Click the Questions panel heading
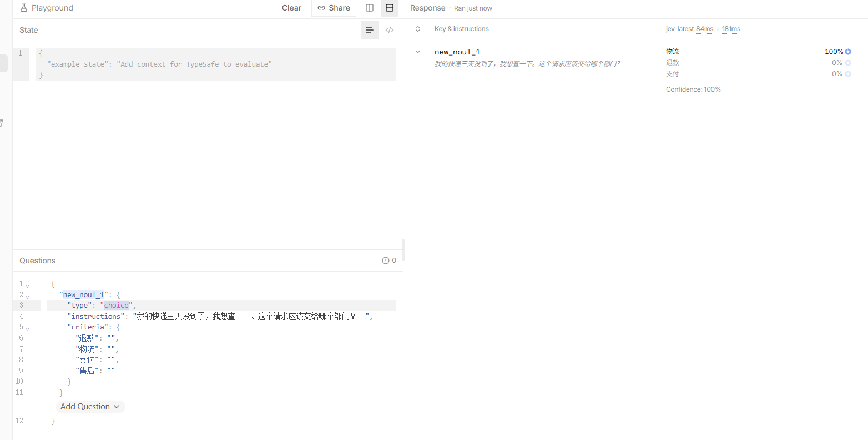Screen dimensions: 868x440 [x=37, y=261]
